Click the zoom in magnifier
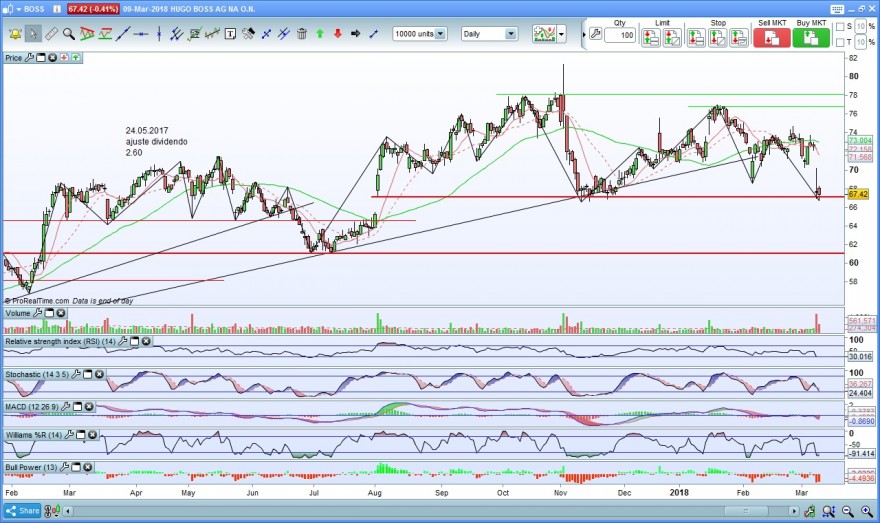The image size is (880, 523). pyautogui.click(x=867, y=511)
